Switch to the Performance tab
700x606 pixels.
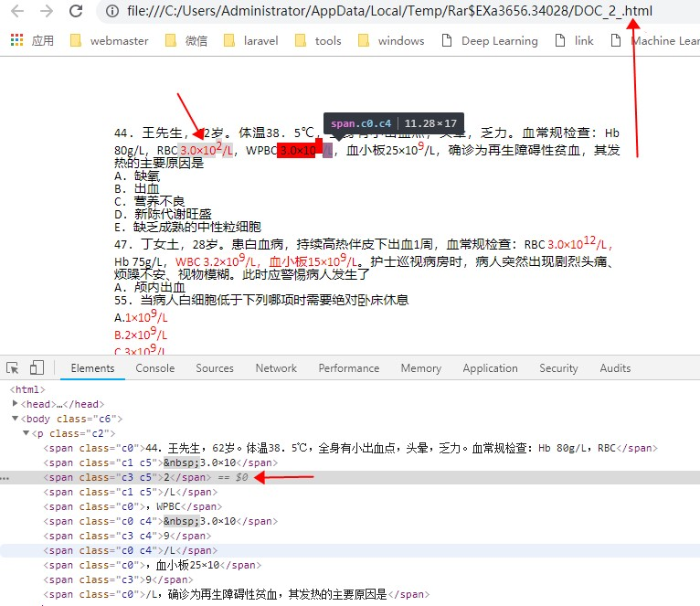pos(349,368)
